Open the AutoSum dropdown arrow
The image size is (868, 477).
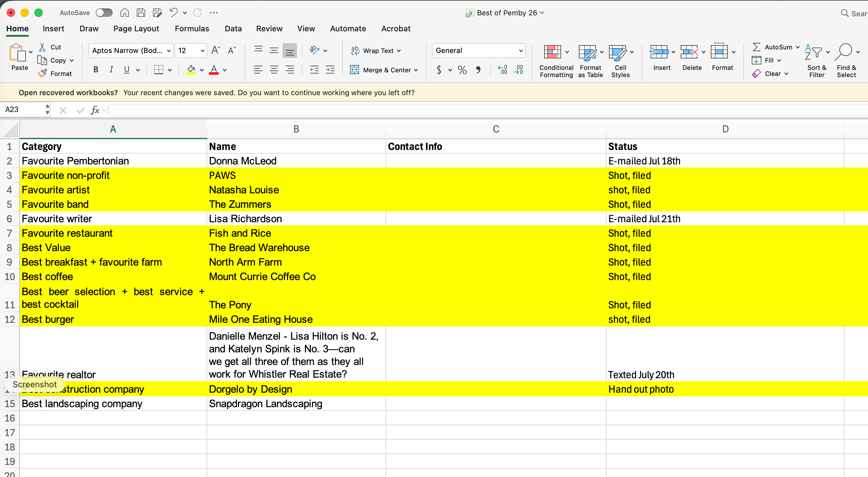(798, 47)
